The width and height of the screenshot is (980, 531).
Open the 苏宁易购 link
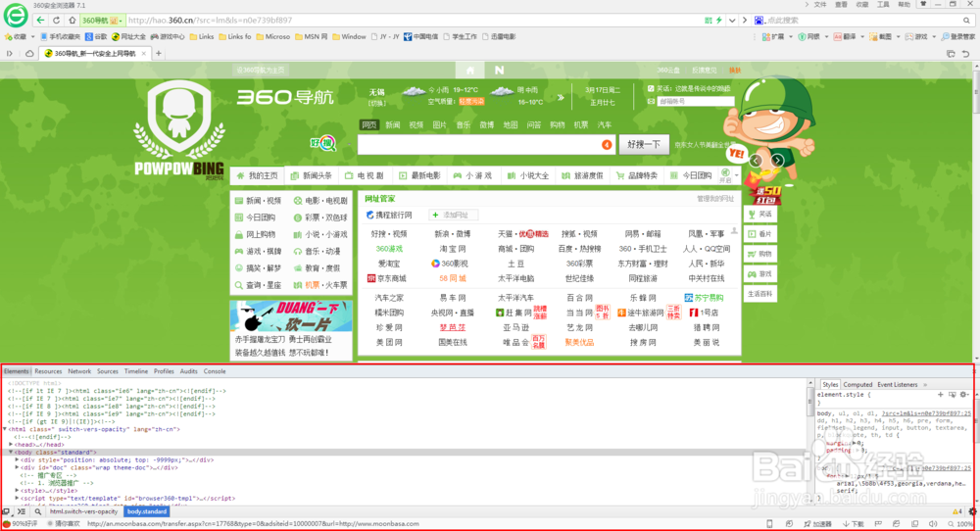[704, 298]
